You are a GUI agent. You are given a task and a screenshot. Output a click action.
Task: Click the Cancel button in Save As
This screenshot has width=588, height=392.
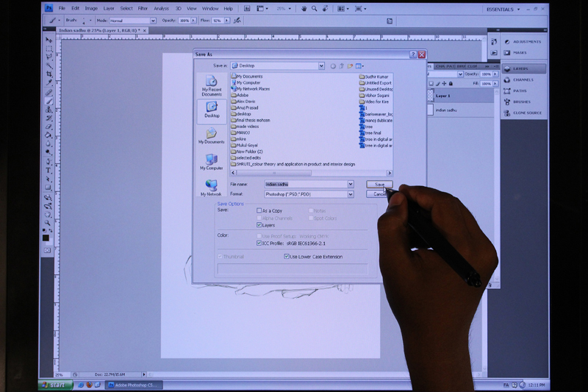tap(379, 194)
